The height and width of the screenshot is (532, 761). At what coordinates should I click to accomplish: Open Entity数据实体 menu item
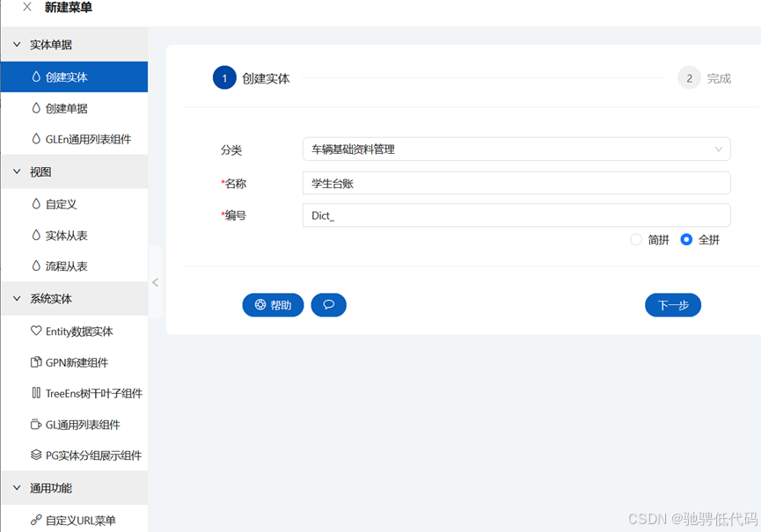pyautogui.click(x=74, y=331)
